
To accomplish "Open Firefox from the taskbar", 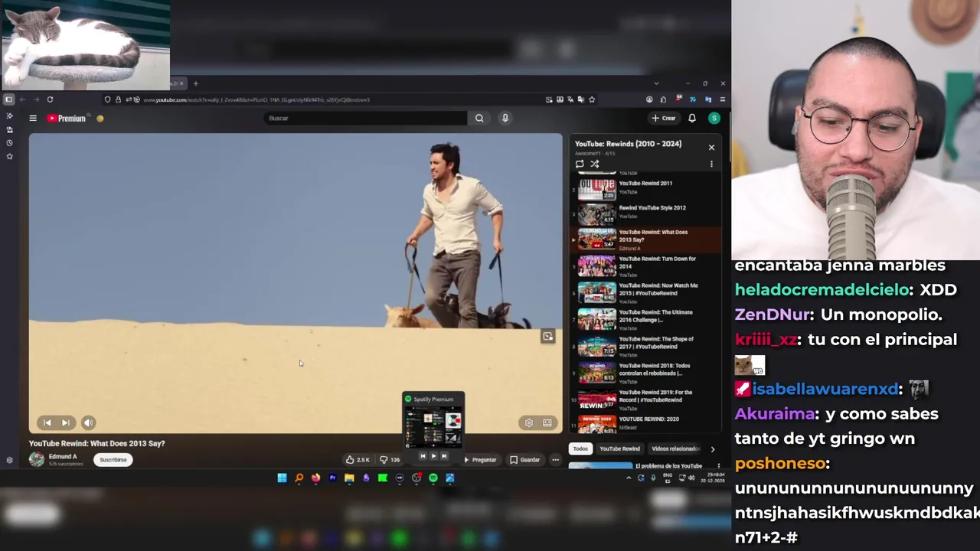I will click(315, 478).
